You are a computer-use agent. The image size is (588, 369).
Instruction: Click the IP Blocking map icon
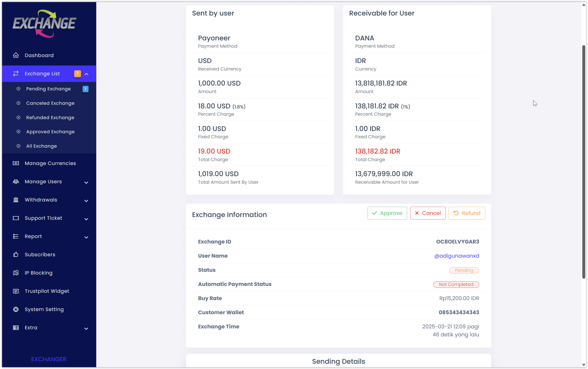pos(16,273)
